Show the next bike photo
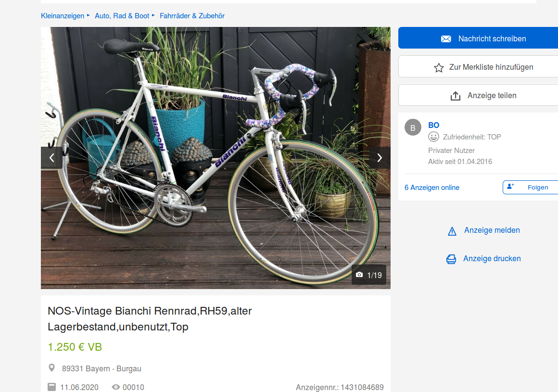Screen dimensions: 558x392 click(x=380, y=158)
